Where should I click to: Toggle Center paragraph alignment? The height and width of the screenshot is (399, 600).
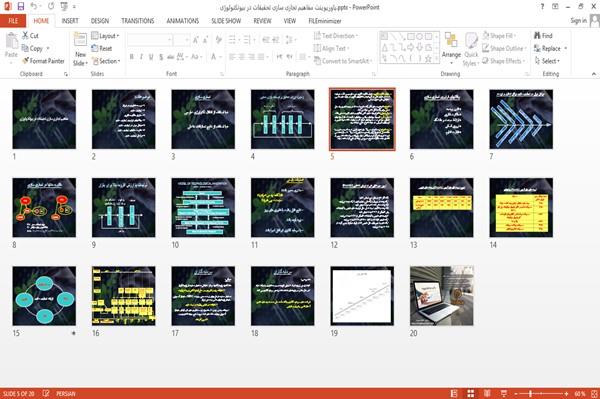point(241,57)
